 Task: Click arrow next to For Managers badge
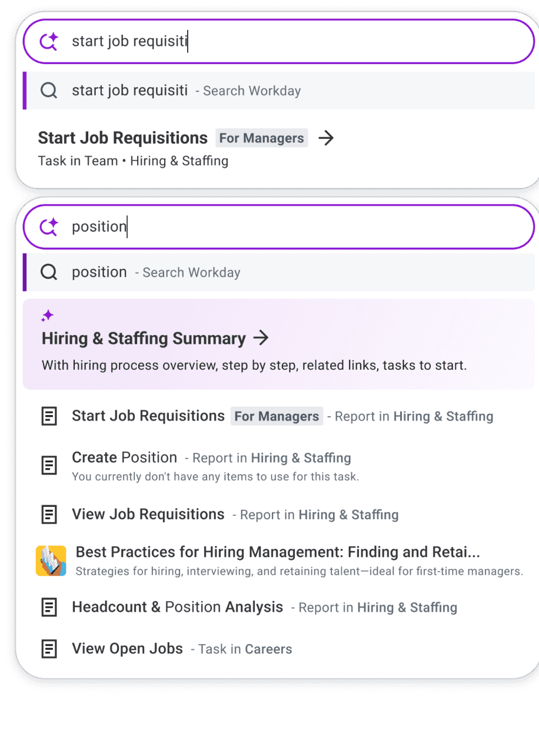(325, 138)
